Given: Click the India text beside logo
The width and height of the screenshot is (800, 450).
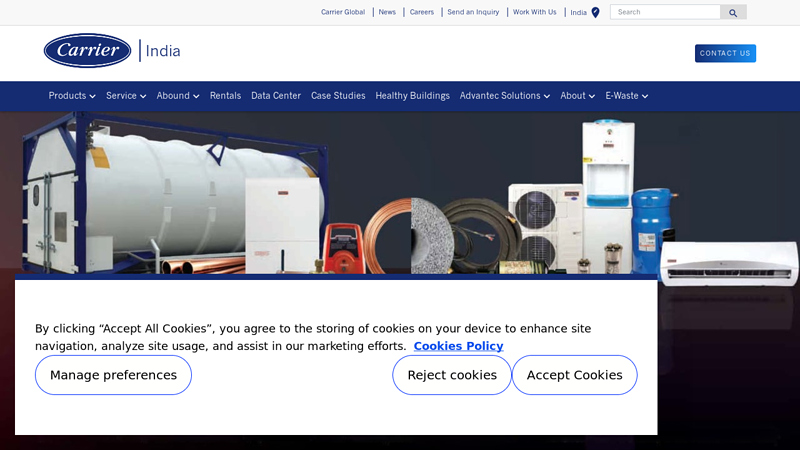Looking at the screenshot, I should [163, 51].
